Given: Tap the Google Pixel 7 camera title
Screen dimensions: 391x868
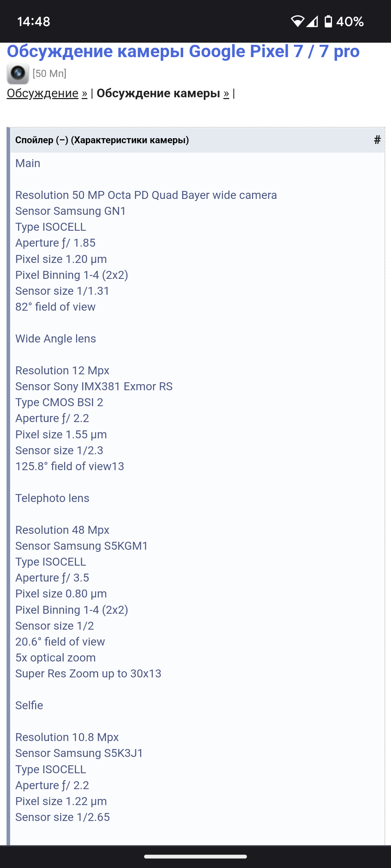Looking at the screenshot, I should 183,51.
